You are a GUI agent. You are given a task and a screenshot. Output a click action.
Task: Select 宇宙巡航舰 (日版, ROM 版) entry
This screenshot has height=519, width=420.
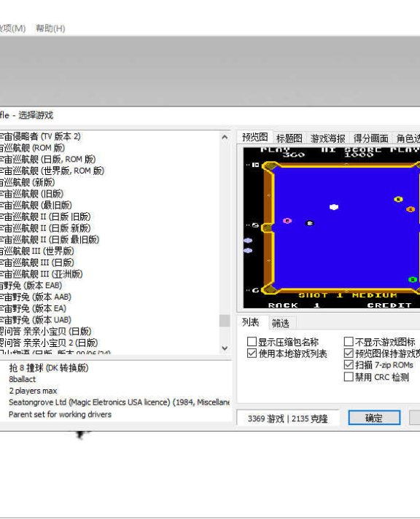[x=47, y=159]
